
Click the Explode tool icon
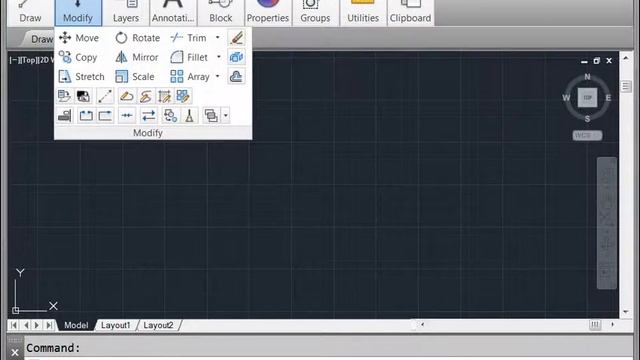pos(236,57)
